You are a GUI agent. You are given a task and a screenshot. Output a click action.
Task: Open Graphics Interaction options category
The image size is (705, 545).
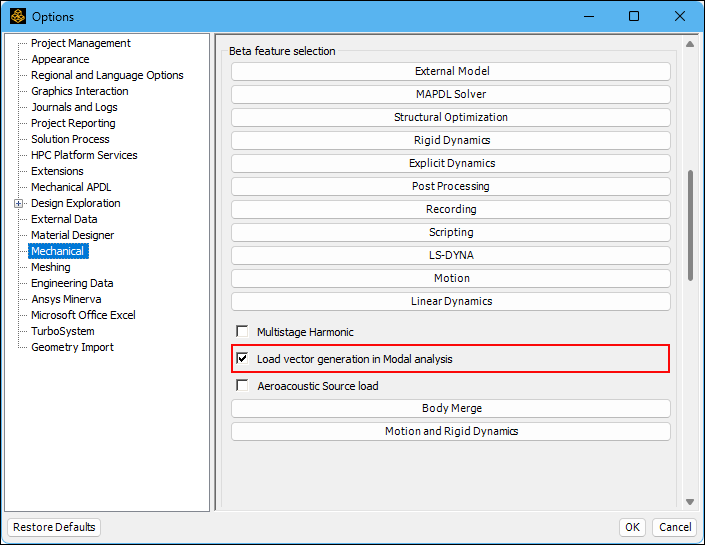coord(79,91)
